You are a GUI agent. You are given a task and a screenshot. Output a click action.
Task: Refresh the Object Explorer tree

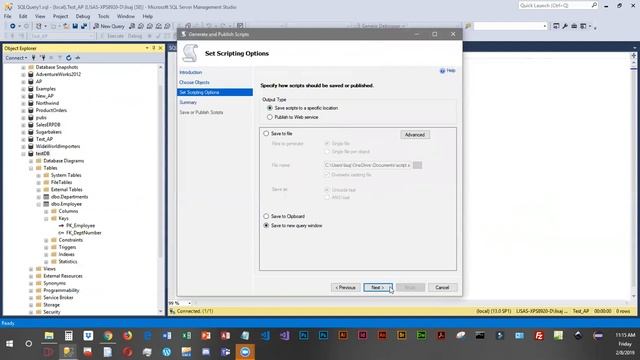point(69,58)
